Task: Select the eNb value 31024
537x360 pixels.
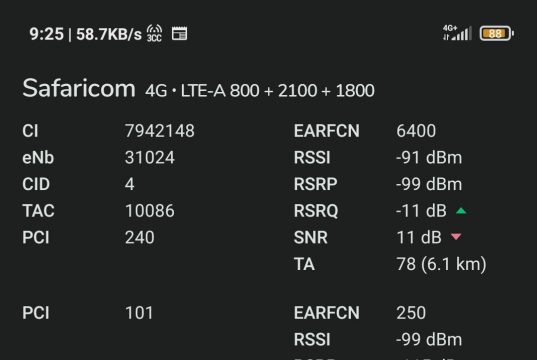Action: (150, 158)
